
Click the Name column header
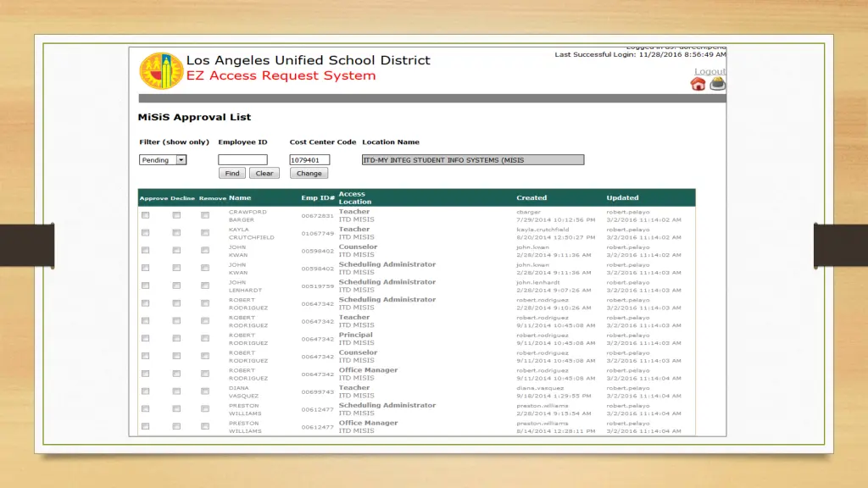pyautogui.click(x=240, y=197)
